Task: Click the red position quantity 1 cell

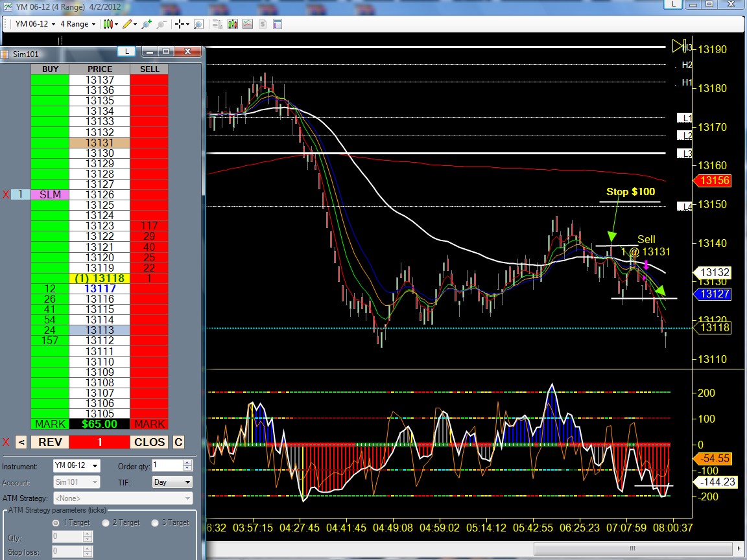Action: (x=100, y=443)
